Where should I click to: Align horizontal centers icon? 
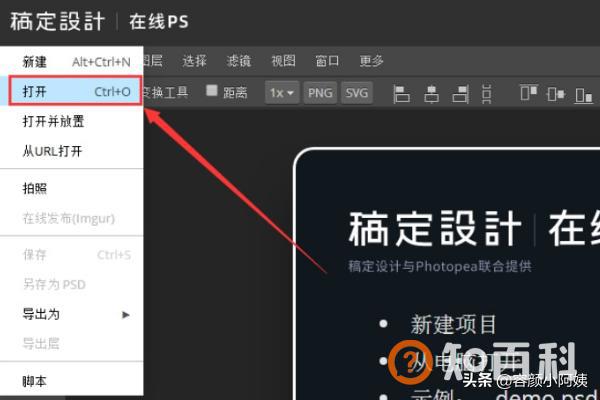click(431, 94)
